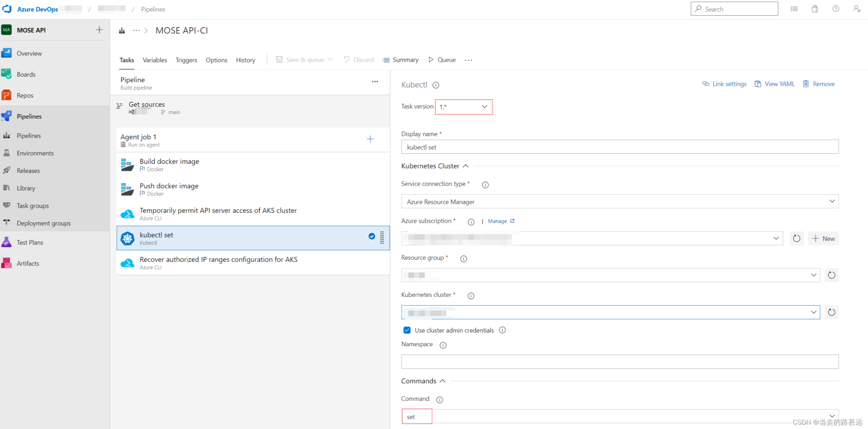Image resolution: width=868 pixels, height=429 pixels.
Task: Toggle the kubectl set task checkmark
Action: click(372, 236)
